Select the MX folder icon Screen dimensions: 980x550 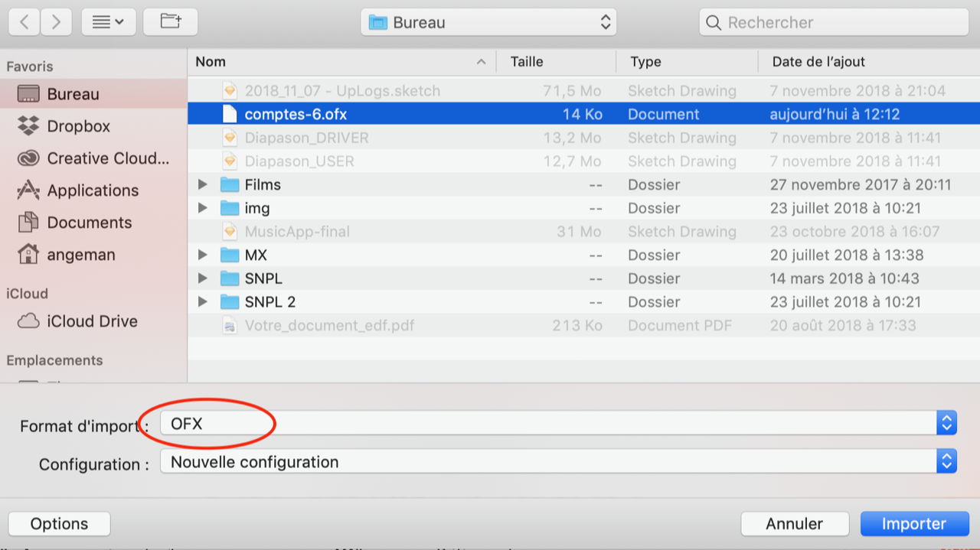click(230, 255)
